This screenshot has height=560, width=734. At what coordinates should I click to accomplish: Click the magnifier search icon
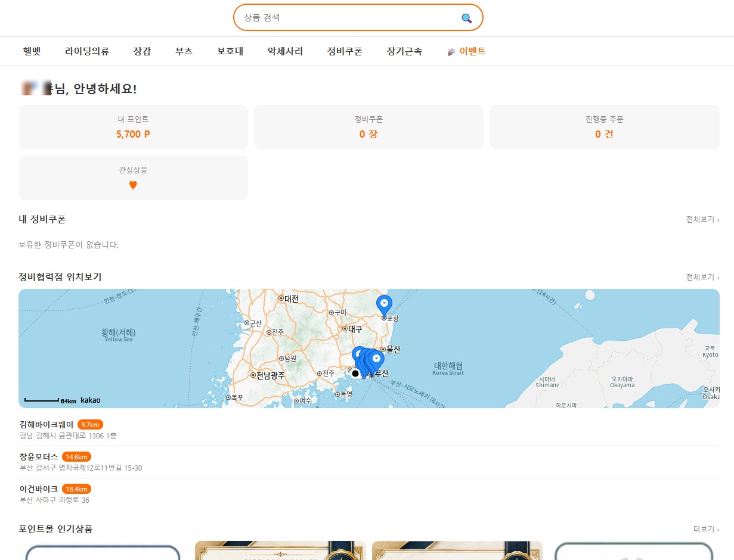point(466,18)
